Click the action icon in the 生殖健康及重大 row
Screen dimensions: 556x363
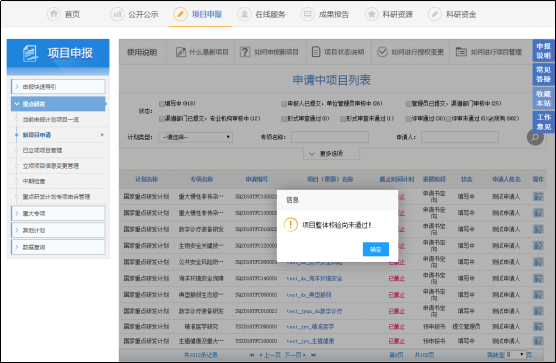(x=538, y=341)
